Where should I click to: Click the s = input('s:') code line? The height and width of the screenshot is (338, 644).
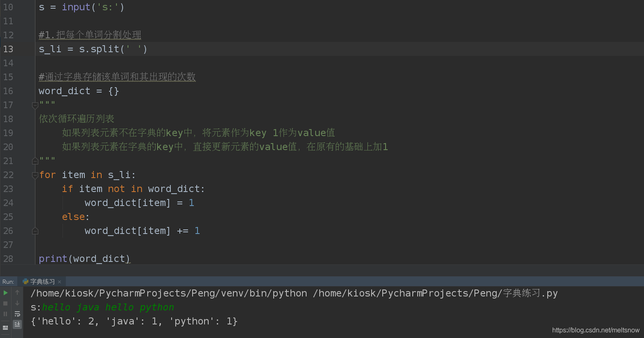coord(81,7)
